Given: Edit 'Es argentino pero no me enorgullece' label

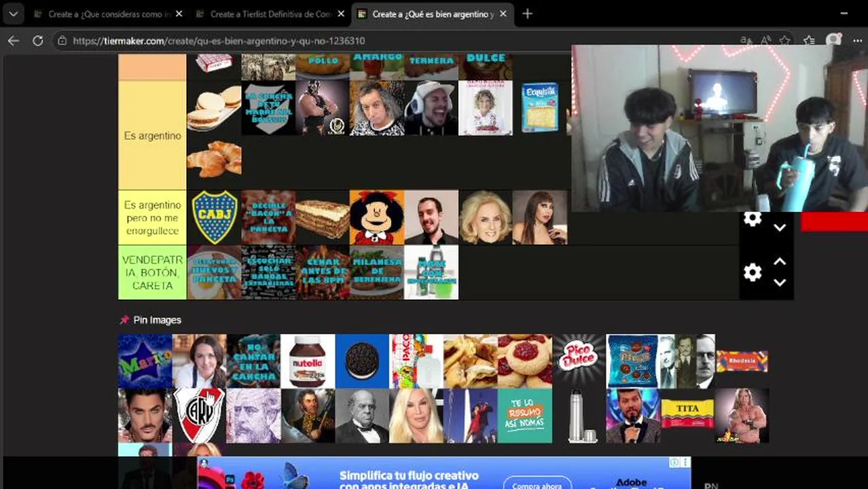Looking at the screenshot, I should [x=152, y=217].
